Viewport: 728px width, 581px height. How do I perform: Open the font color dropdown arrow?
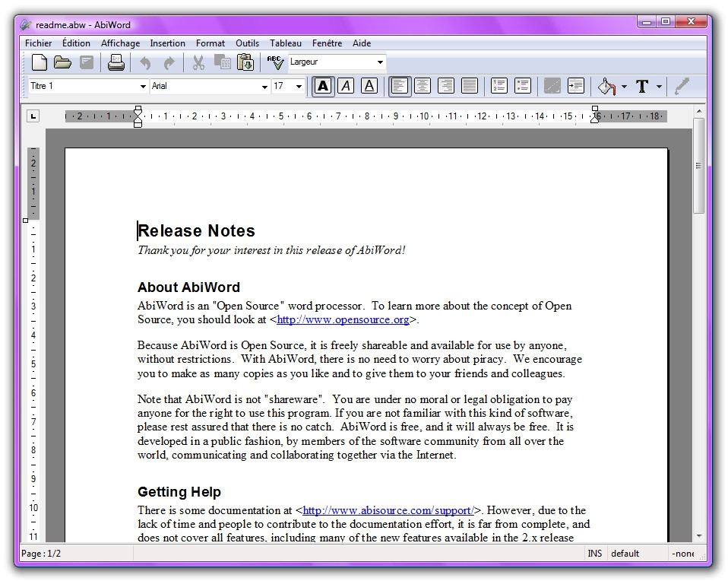tap(659, 87)
